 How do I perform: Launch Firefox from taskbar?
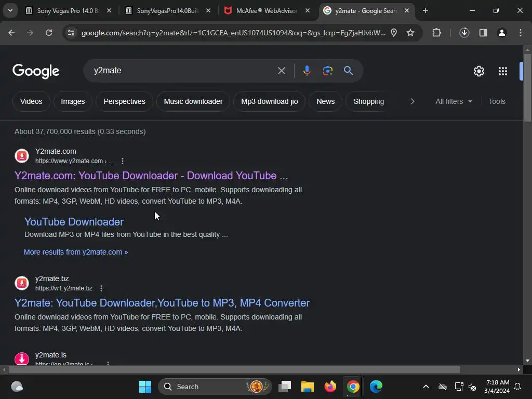[x=330, y=387]
